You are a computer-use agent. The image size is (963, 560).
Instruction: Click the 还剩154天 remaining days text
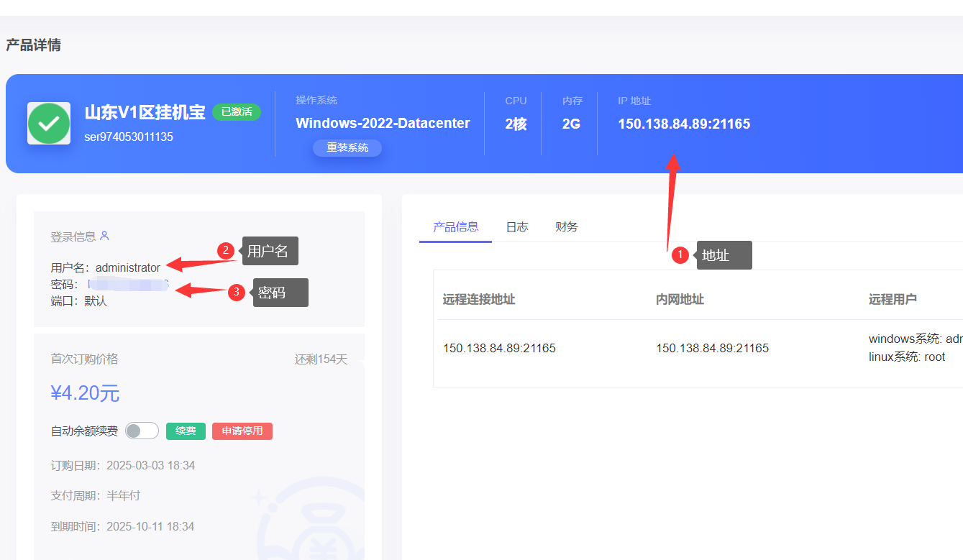click(321, 359)
